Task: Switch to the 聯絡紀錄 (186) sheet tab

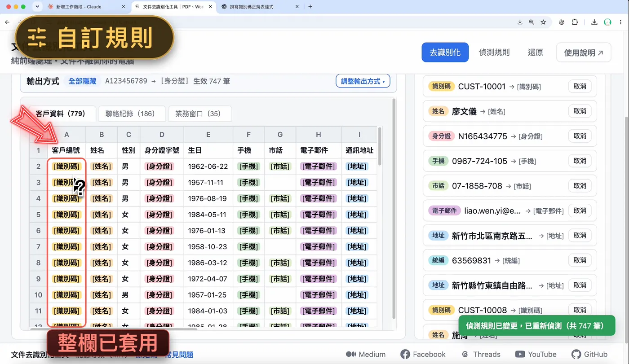Action: pos(132,114)
